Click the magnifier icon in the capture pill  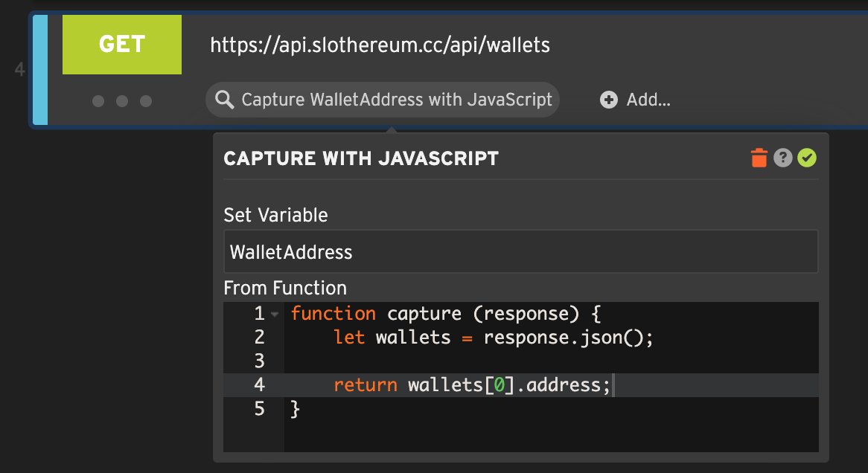click(x=224, y=100)
